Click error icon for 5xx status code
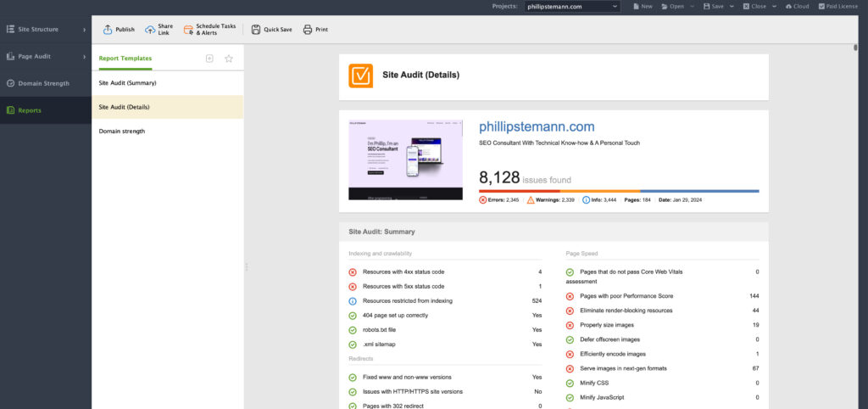868x409 pixels. pyautogui.click(x=353, y=287)
